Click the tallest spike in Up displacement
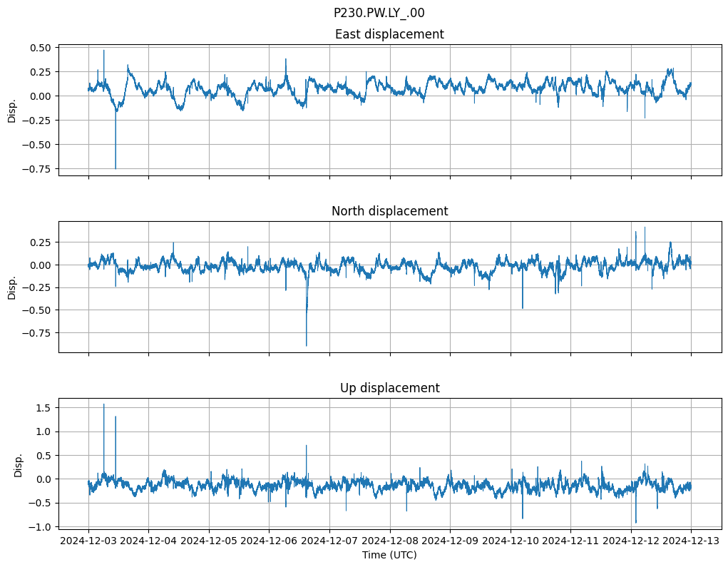The height and width of the screenshot is (567, 728). coord(104,406)
